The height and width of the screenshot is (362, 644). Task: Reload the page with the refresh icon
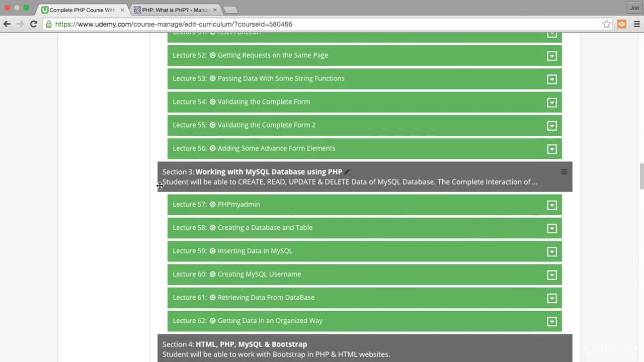click(34, 24)
